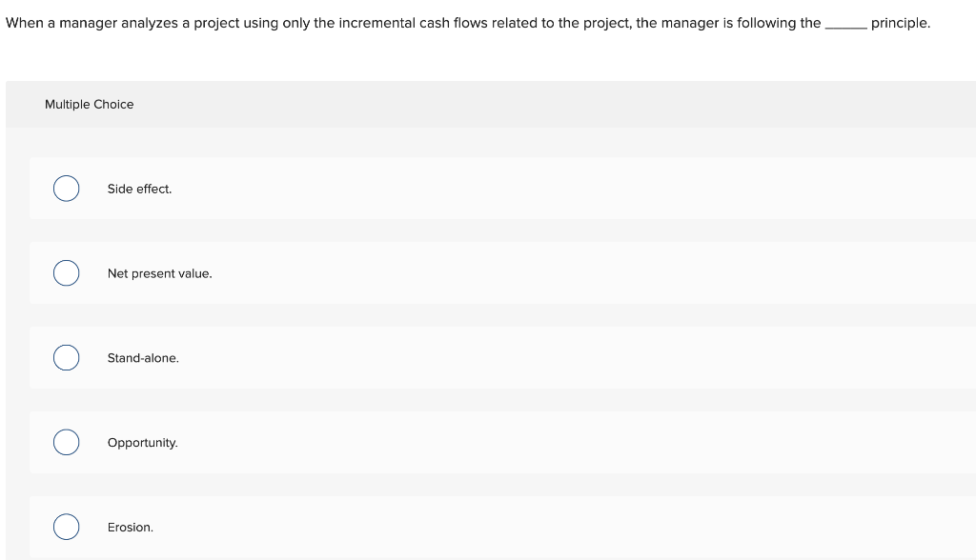Select the Erosion radio button
976x560 pixels.
tap(66, 527)
